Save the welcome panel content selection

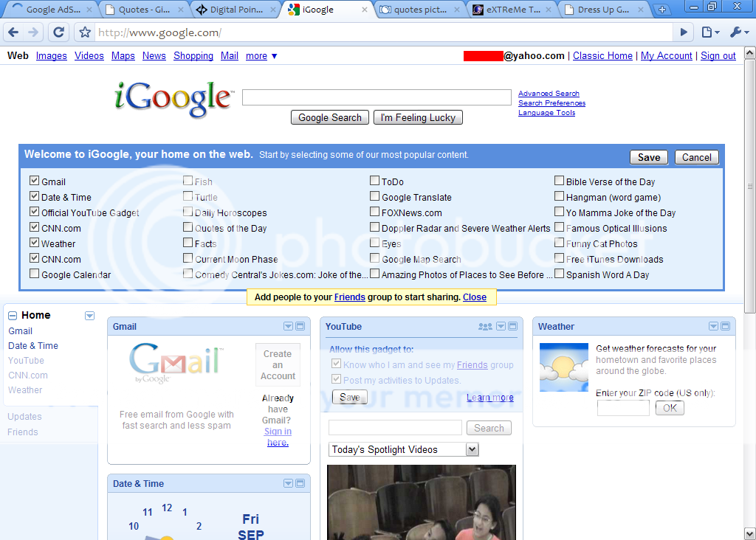click(649, 158)
